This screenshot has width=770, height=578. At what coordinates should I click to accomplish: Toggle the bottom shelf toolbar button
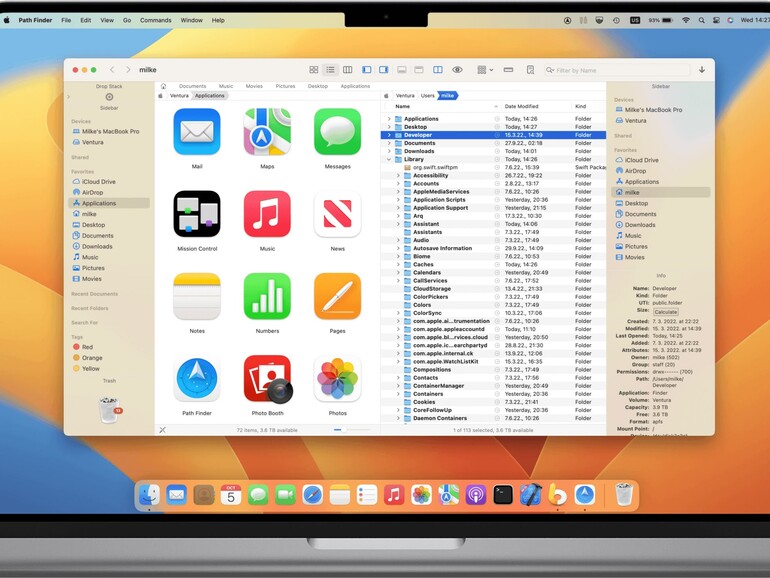(x=402, y=70)
